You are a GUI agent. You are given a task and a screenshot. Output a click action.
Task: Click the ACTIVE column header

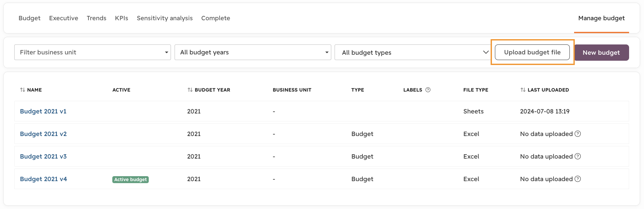121,90
